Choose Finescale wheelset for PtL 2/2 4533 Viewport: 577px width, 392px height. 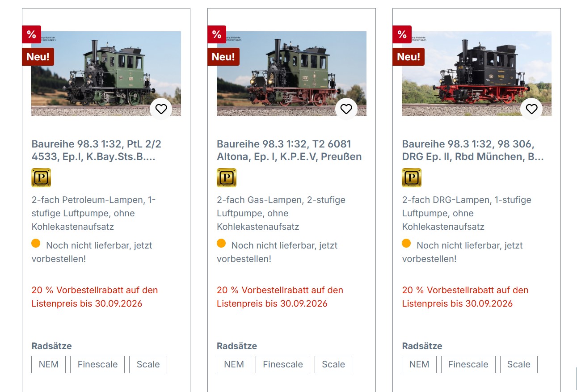click(97, 364)
